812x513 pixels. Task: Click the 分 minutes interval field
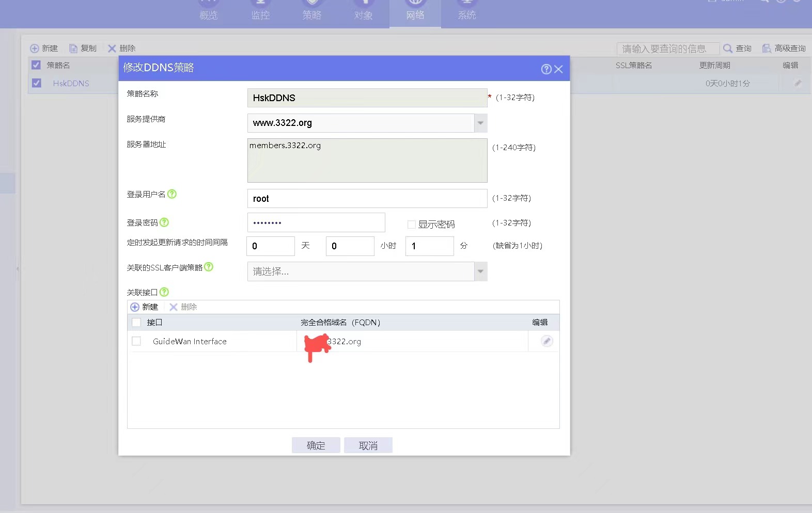click(430, 246)
